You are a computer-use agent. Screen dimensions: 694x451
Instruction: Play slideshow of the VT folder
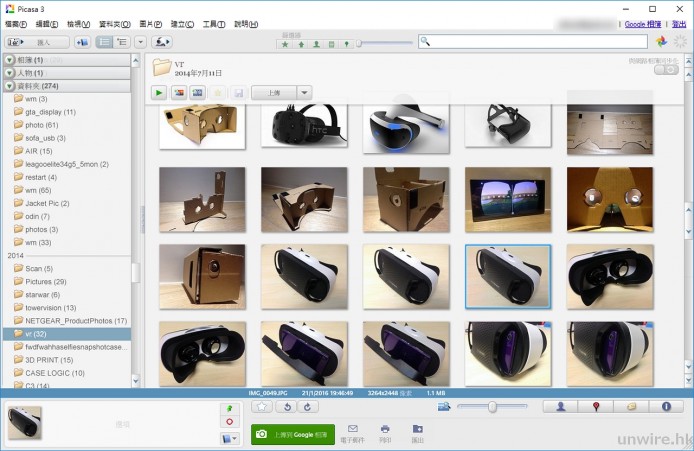coord(160,92)
